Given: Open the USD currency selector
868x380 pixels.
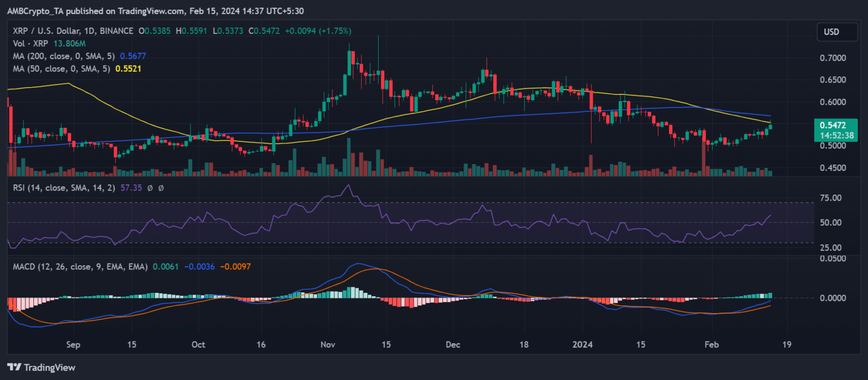Looking at the screenshot, I should pyautogui.click(x=831, y=32).
